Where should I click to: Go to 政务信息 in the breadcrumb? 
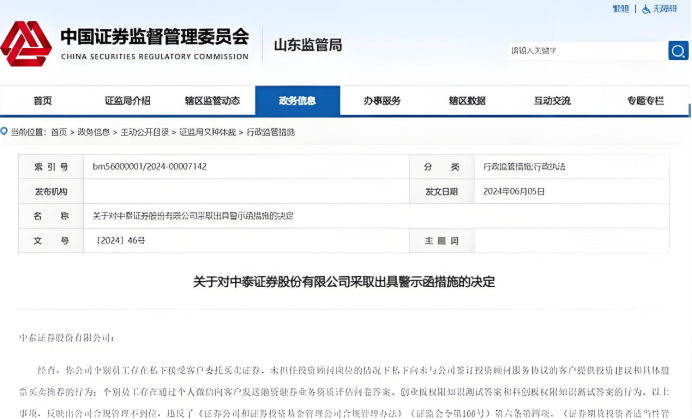tap(94, 132)
